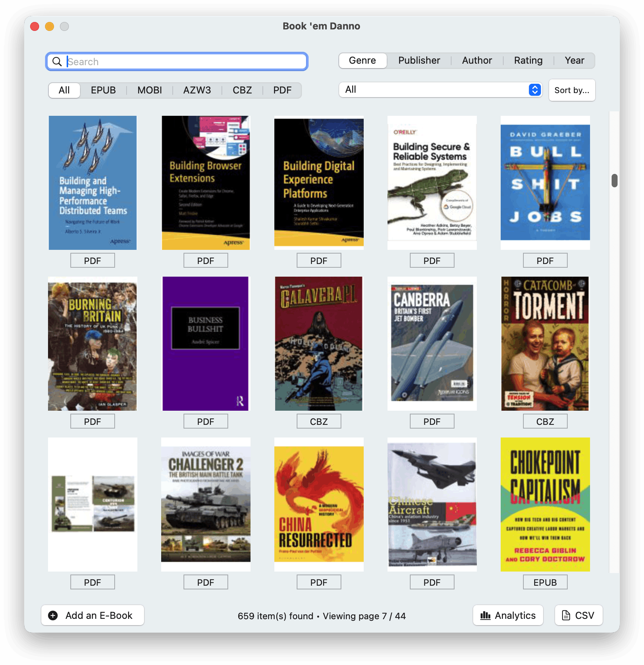
Task: Click PDF button under Business Bullshit
Action: click(206, 421)
